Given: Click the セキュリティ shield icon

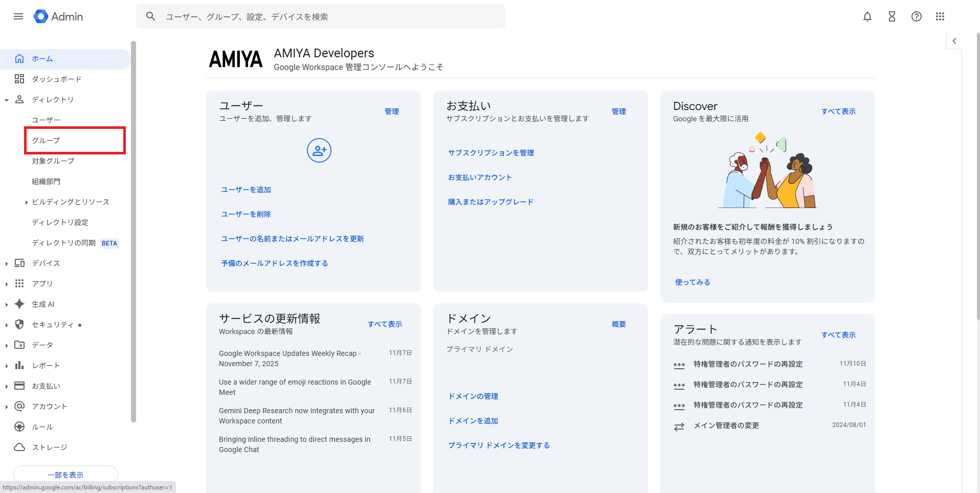Looking at the screenshot, I should 19,324.
